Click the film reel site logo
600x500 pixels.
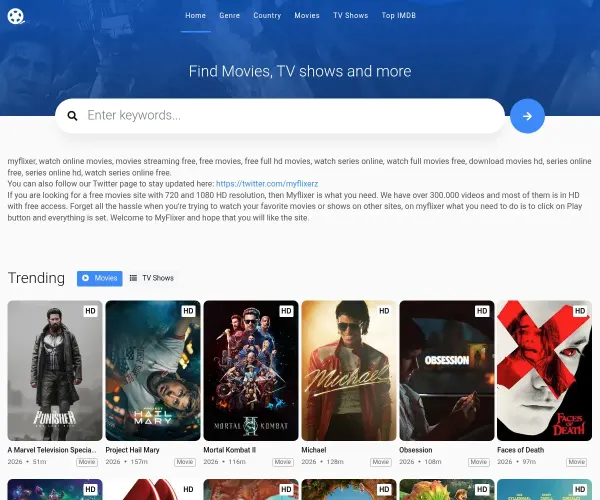point(16,16)
